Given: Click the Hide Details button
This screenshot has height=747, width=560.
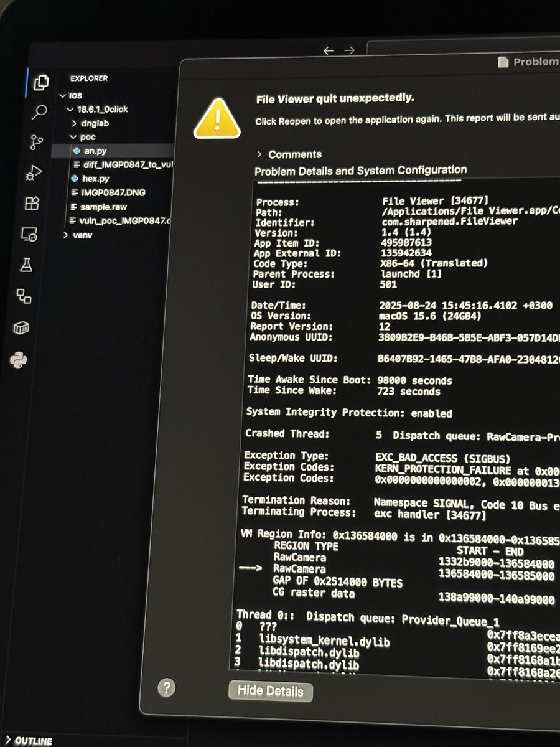Looking at the screenshot, I should pyautogui.click(x=271, y=691).
